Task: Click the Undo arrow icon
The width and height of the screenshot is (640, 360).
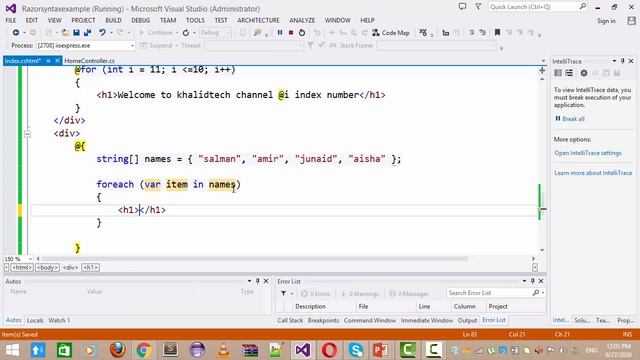Action: tap(102, 33)
